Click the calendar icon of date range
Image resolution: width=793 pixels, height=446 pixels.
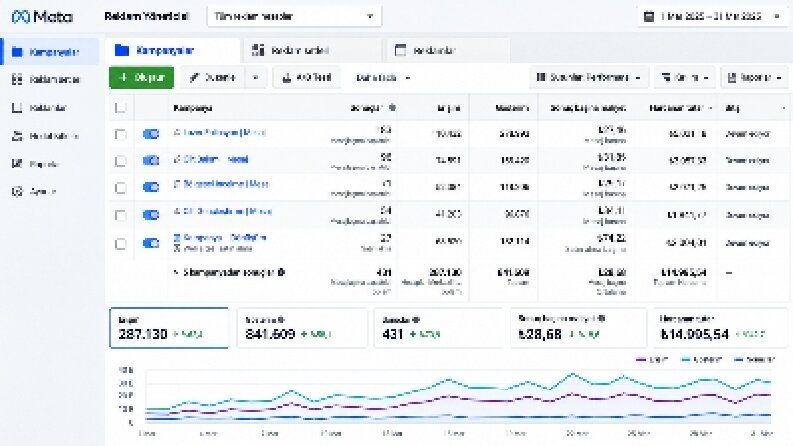coord(649,17)
